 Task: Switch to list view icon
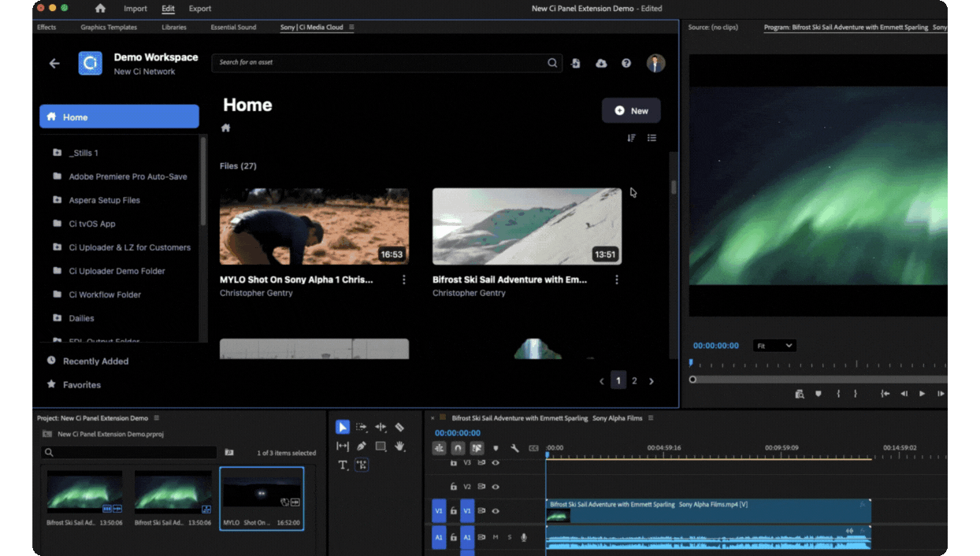pyautogui.click(x=651, y=138)
